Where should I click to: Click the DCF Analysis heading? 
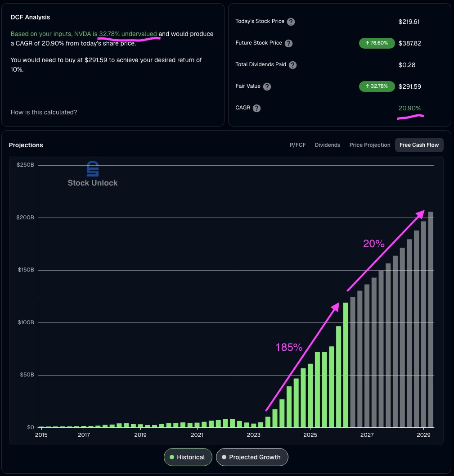click(x=30, y=17)
